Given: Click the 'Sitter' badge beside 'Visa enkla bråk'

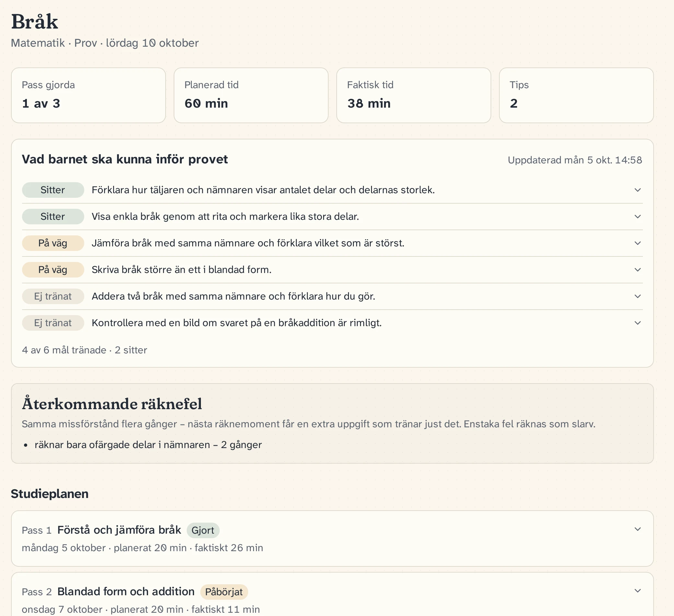Looking at the screenshot, I should pos(53,217).
